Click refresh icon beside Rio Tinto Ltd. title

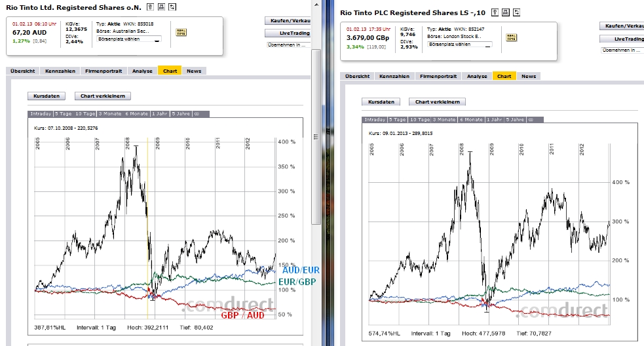(x=172, y=7)
